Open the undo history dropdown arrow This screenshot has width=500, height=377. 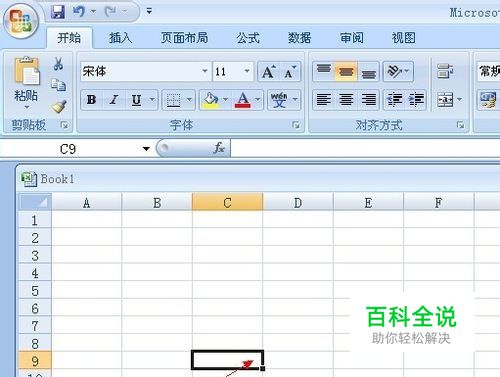[93, 12]
